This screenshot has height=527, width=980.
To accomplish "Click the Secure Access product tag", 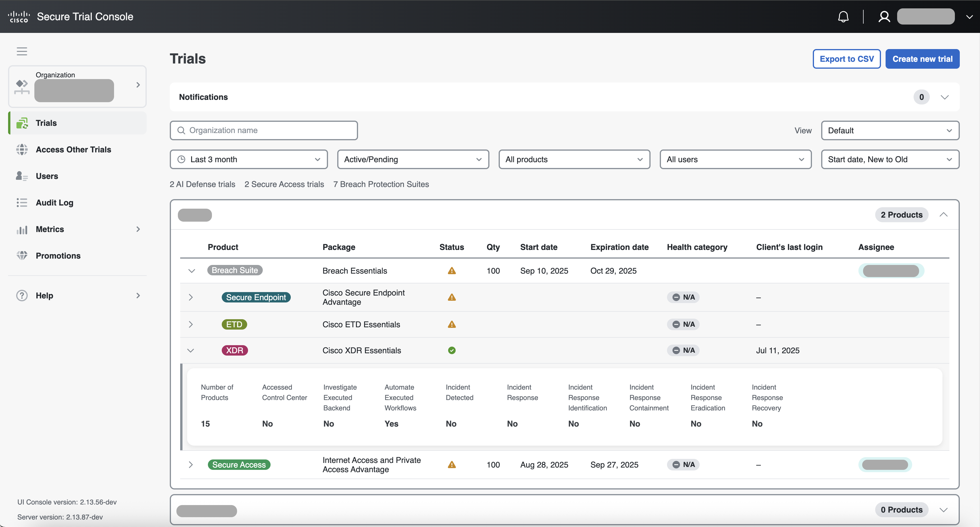I will pyautogui.click(x=239, y=465).
